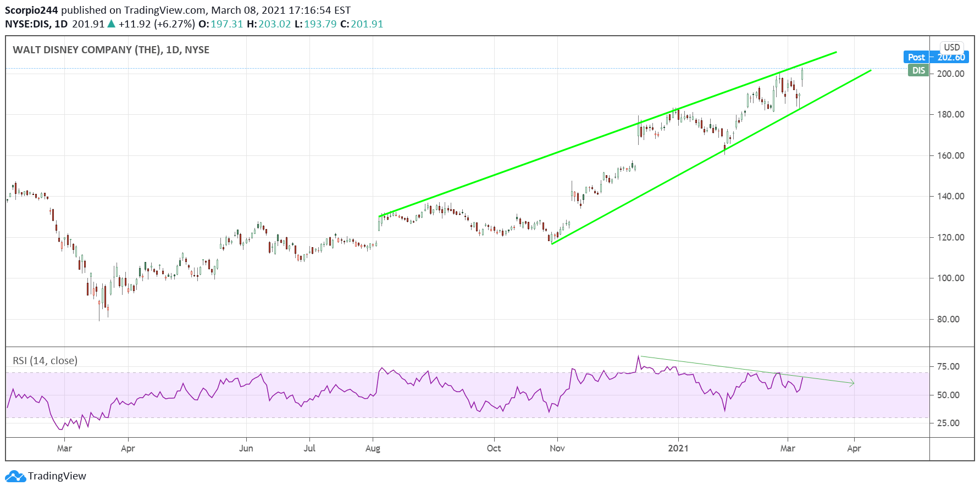980x491 pixels.
Task: Click the NYSE:DIS, 1D symbol text
Action: point(36,24)
